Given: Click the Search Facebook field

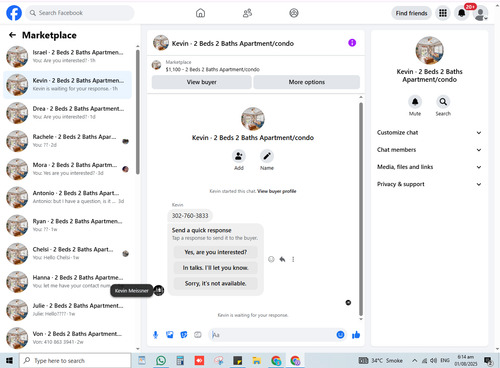Looking at the screenshot, I should 80,13.
